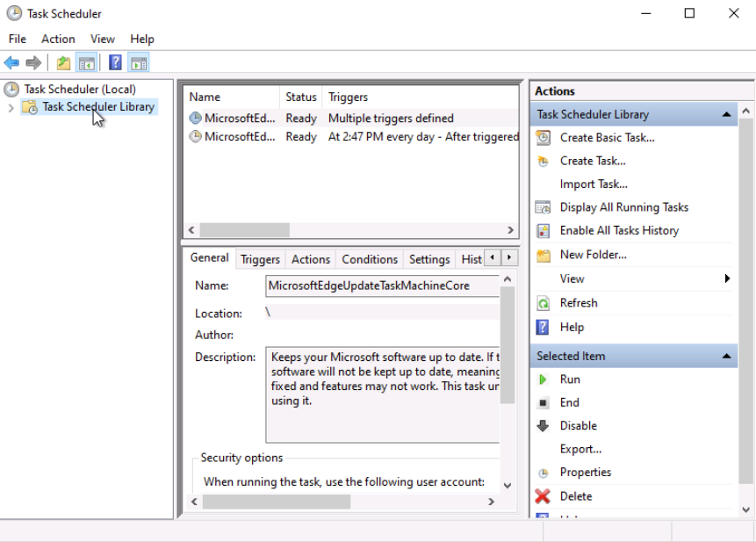The width and height of the screenshot is (756, 542).
Task: Click the blue help icon in toolbar
Action: 115,62
